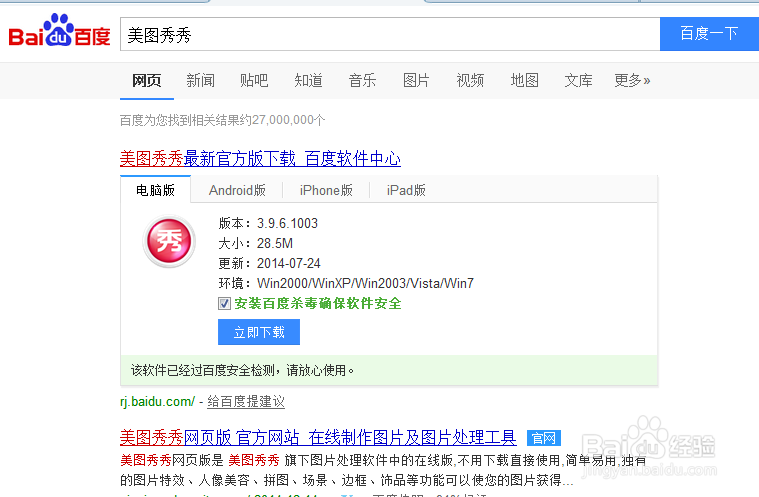Click the result count text 27,000,000个
The width and height of the screenshot is (759, 497).
click(288, 120)
